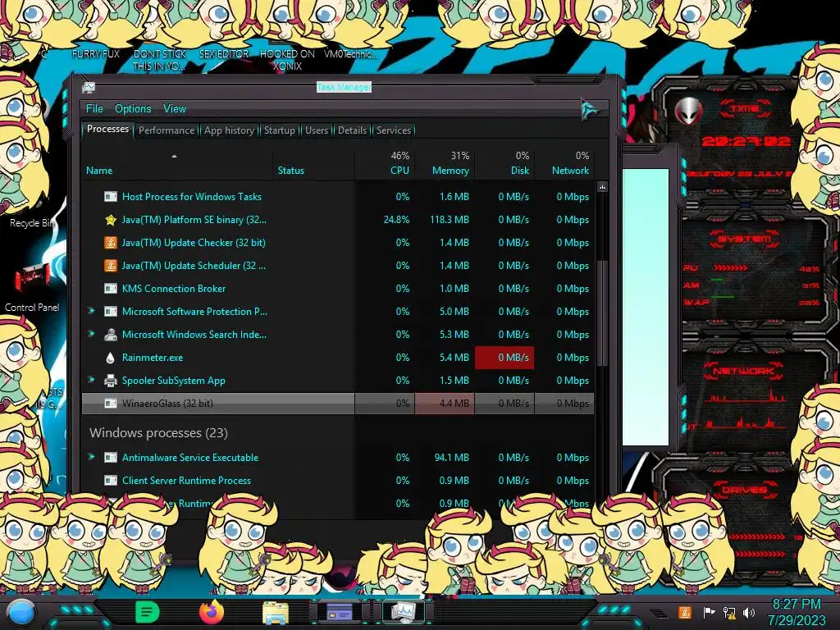Click the Java Update Scheduler icon
Image resolution: width=840 pixels, height=630 pixels.
[111, 266]
